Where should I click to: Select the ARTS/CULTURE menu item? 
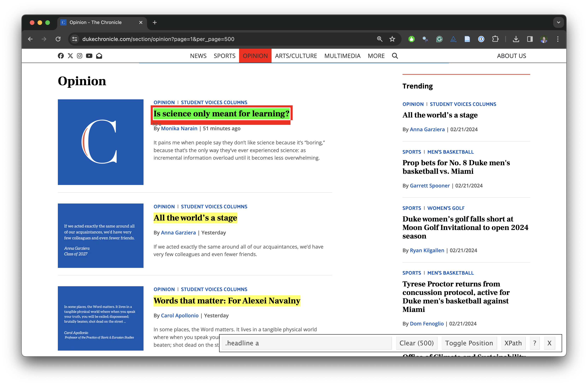296,56
